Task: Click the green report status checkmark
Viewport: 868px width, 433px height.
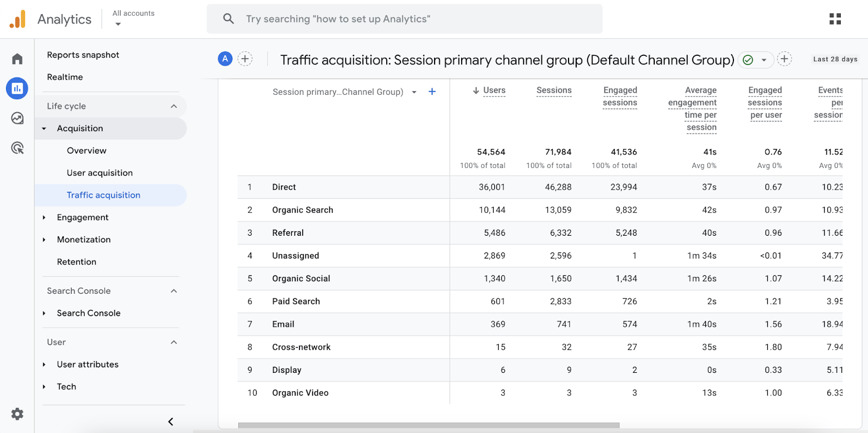Action: point(748,60)
